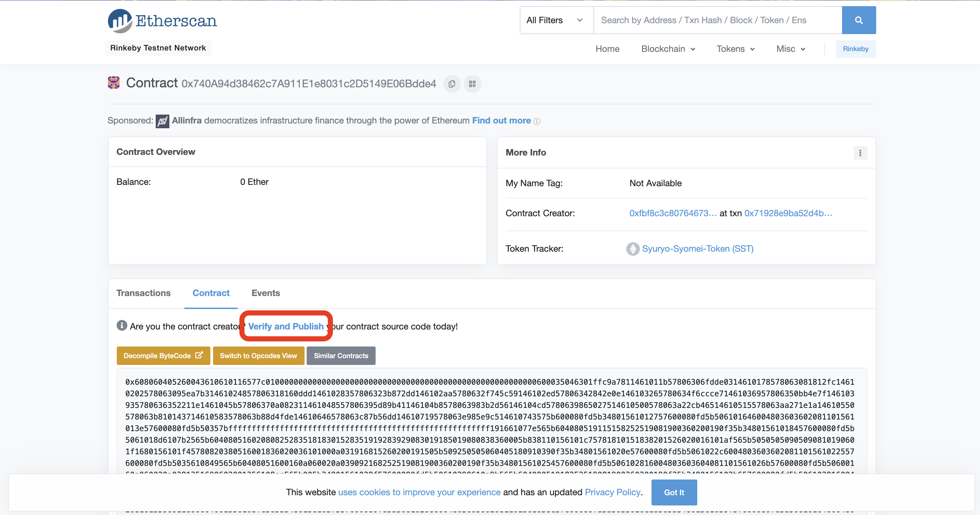Copy the contract address to clipboard
Screen dimensions: 980x515
(451, 84)
